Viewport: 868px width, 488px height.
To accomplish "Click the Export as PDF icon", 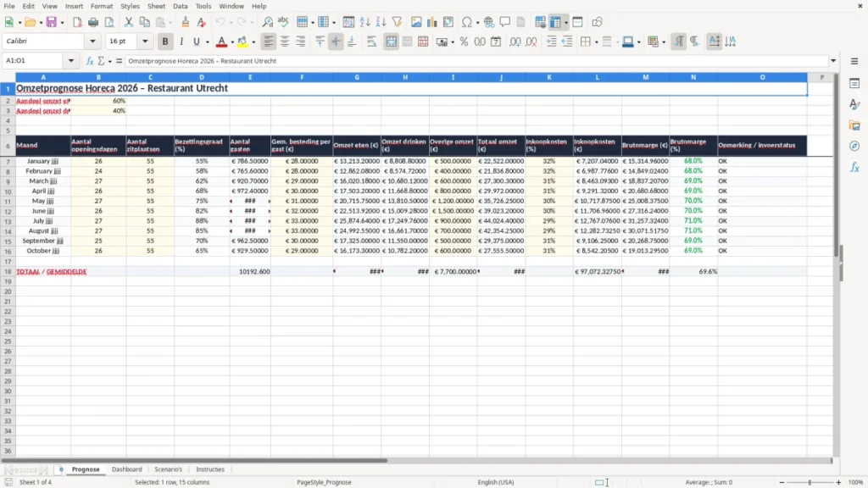I will 77,22.
